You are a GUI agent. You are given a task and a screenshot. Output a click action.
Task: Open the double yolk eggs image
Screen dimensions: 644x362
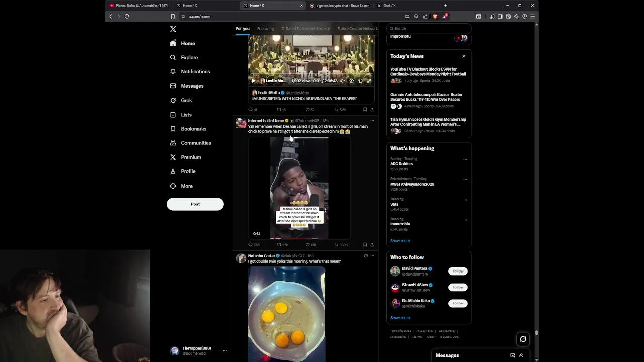point(286,314)
